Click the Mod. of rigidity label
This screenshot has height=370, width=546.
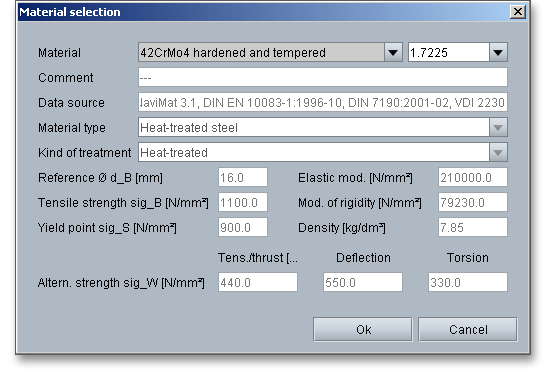click(x=360, y=203)
